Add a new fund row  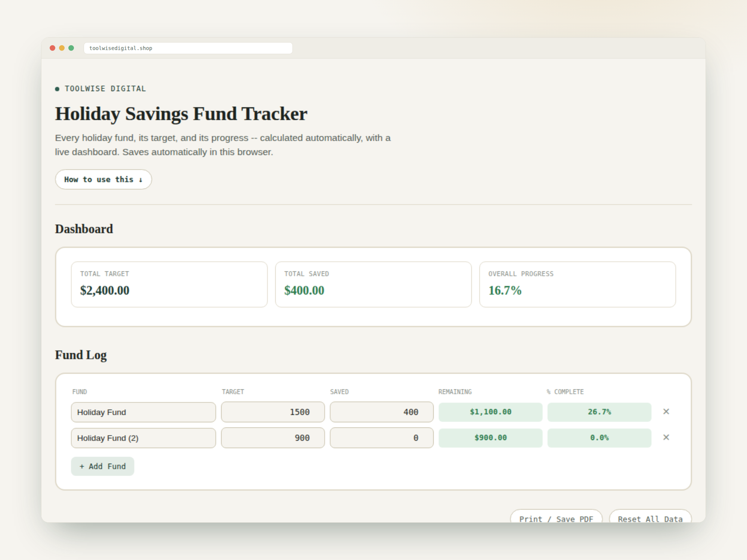tap(103, 466)
